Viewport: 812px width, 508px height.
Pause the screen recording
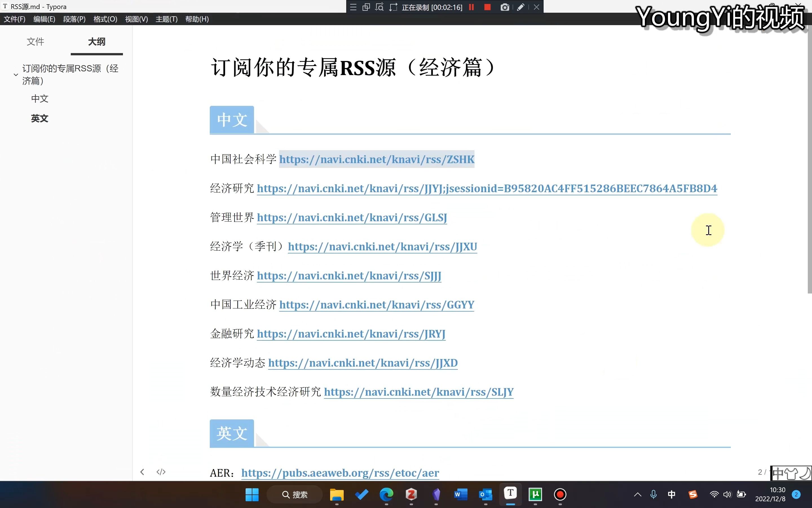[x=471, y=7]
